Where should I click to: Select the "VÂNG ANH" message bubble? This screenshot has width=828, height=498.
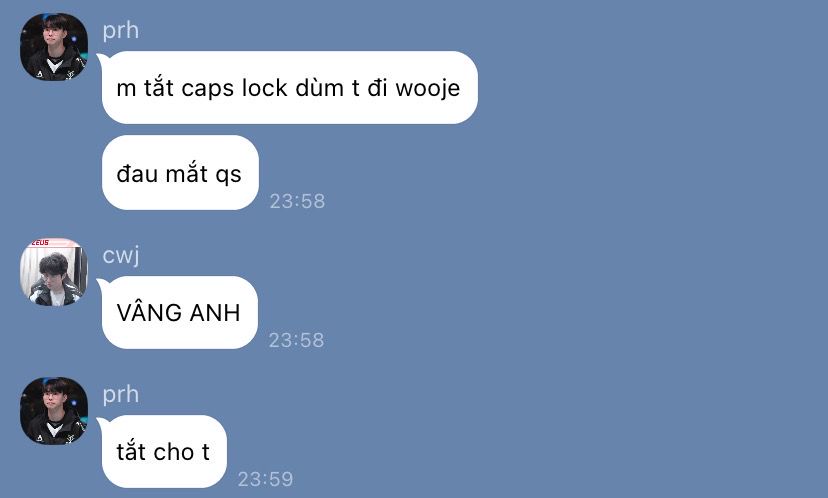pos(180,313)
